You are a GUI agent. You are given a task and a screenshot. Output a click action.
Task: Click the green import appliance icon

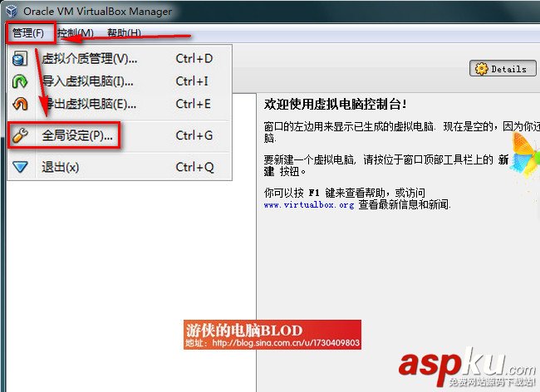click(x=20, y=81)
